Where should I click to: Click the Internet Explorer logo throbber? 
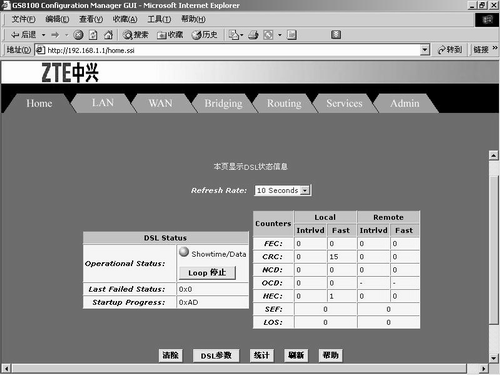point(487,20)
